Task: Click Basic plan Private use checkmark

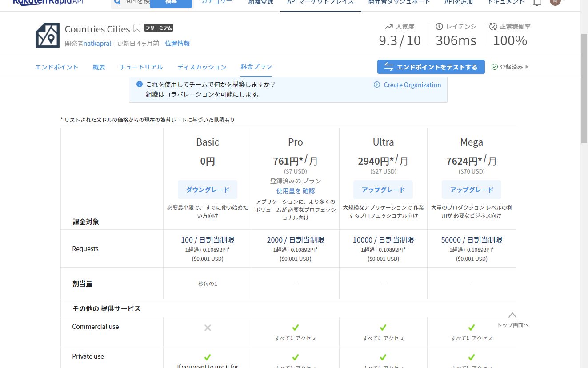Action: [208, 357]
